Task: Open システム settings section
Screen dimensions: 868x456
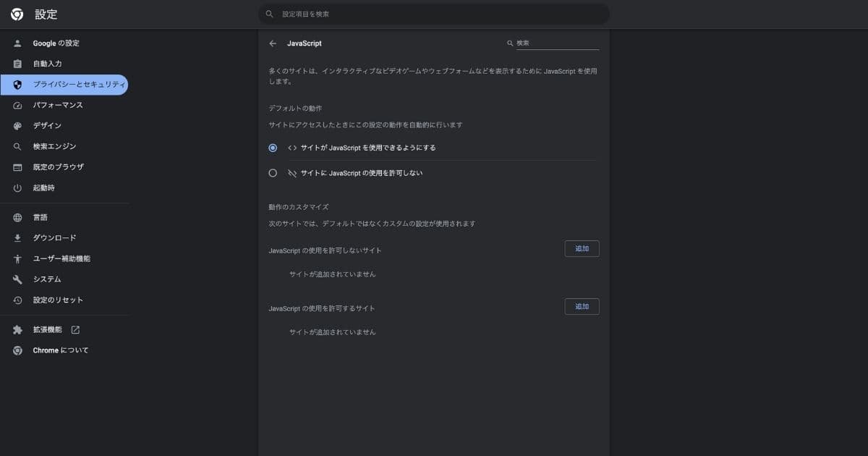Action: [64, 279]
